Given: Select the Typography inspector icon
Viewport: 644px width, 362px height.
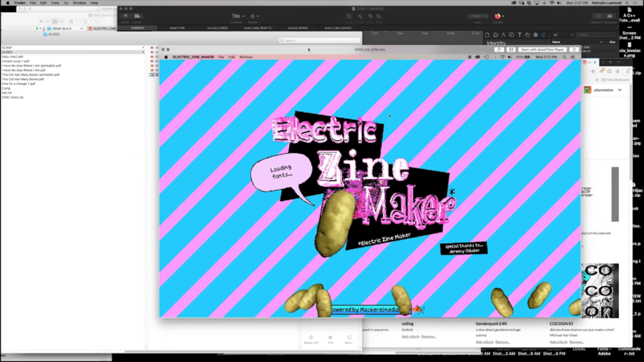Looking at the screenshot, I should 519,35.
